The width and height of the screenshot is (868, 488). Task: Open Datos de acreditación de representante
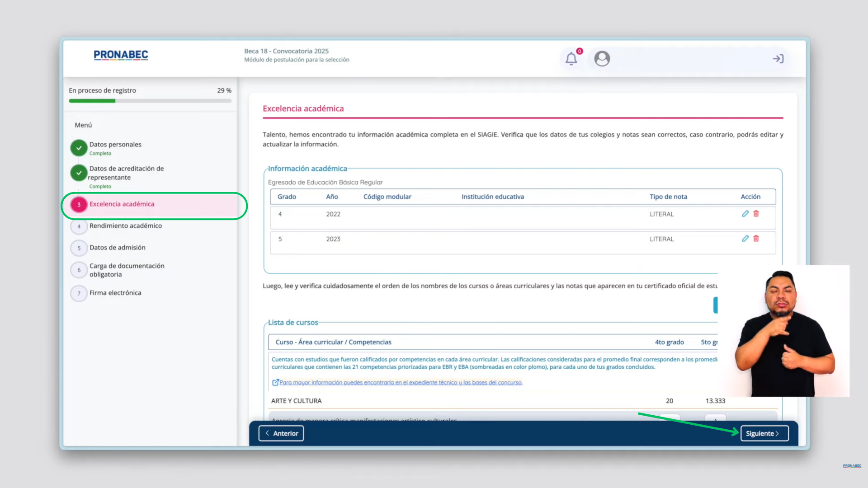click(x=126, y=173)
